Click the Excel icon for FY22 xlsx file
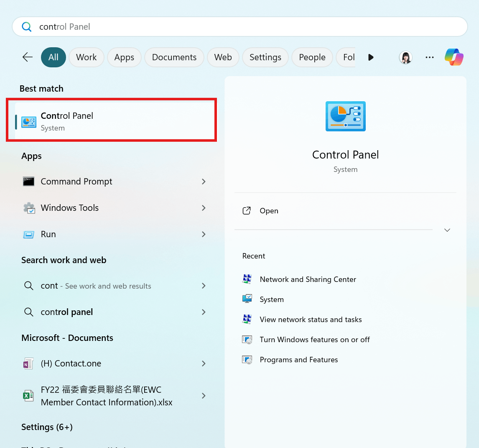Screen dimensions: 479x448 tap(28, 396)
